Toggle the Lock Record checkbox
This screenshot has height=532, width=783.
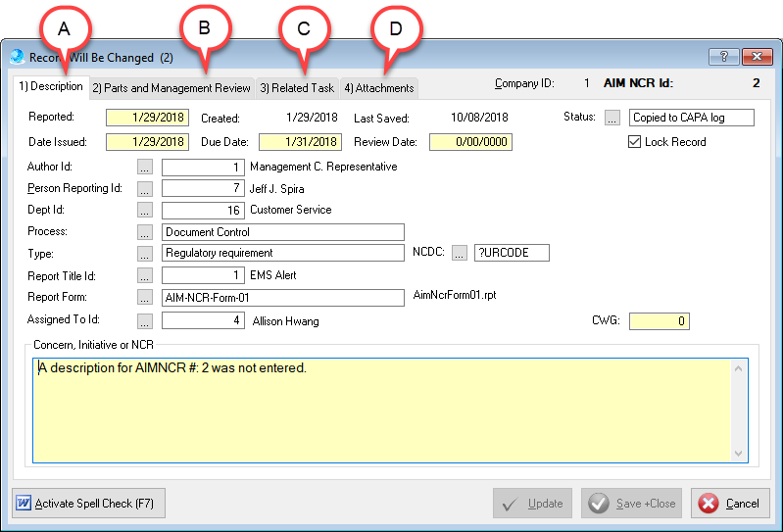coord(634,142)
